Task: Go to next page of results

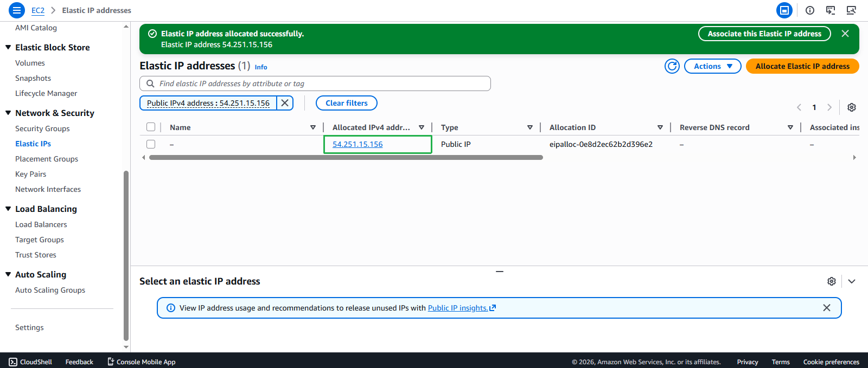Action: point(829,107)
